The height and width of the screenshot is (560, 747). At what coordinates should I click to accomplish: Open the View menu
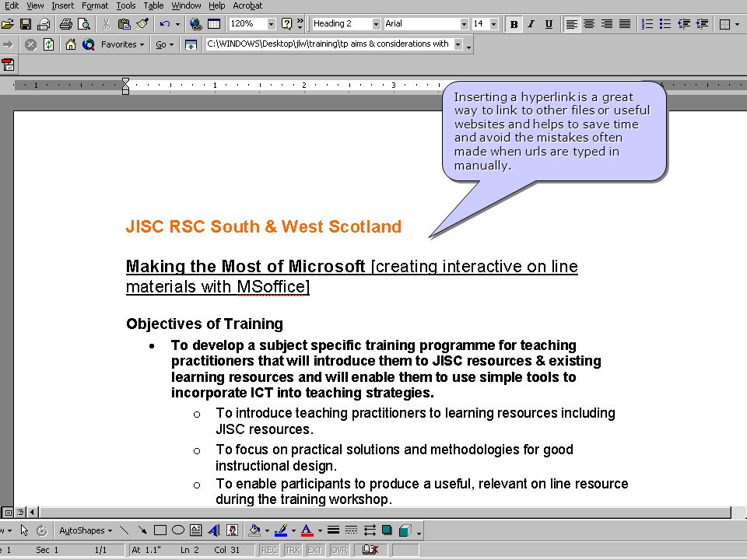point(35,5)
